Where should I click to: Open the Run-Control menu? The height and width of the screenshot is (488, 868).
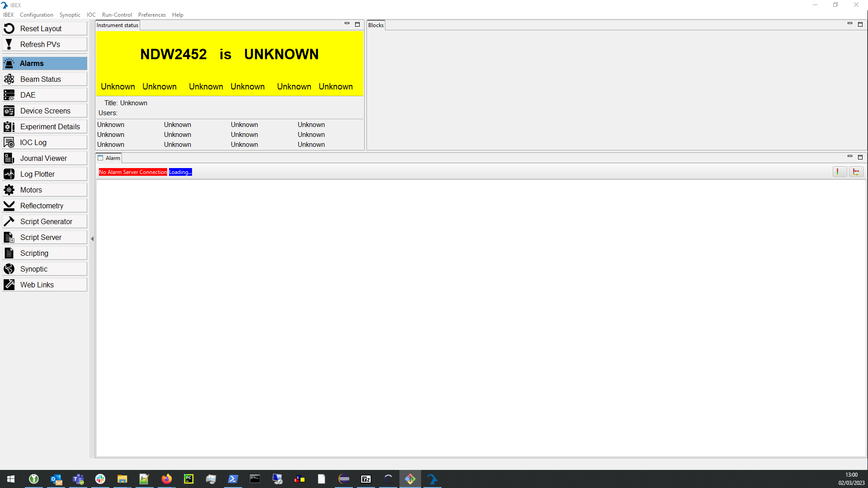[x=117, y=15]
